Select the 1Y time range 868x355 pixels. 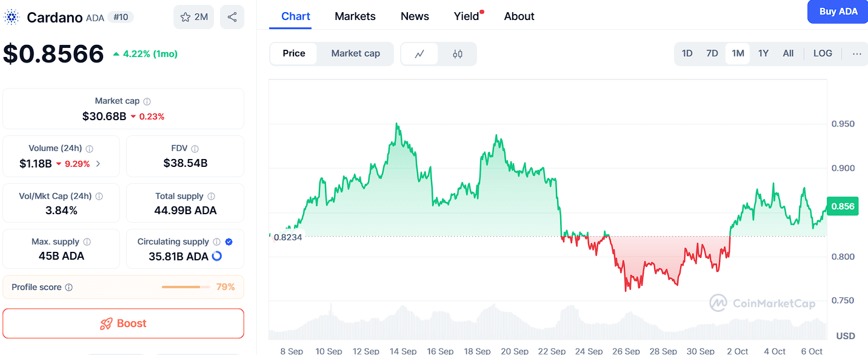pos(763,53)
